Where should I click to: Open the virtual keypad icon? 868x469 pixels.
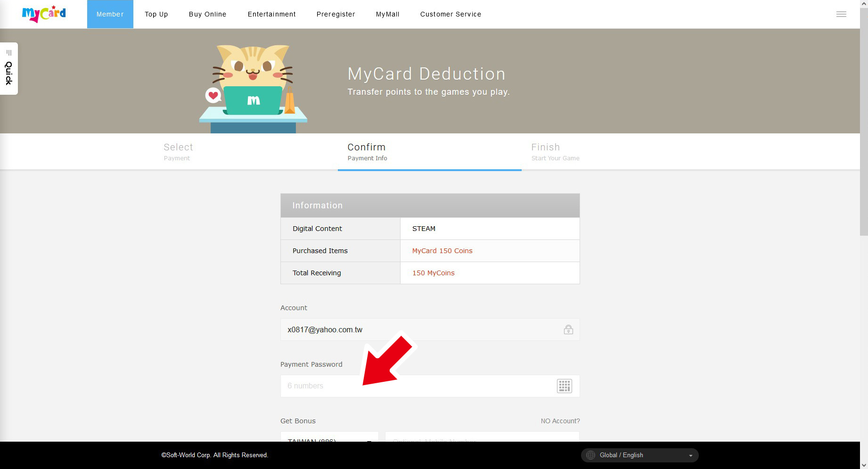(x=565, y=386)
